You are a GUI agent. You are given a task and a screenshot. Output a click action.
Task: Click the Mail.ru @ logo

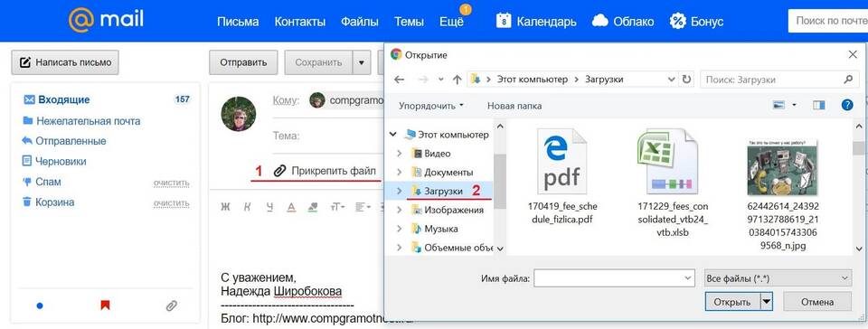click(x=81, y=21)
